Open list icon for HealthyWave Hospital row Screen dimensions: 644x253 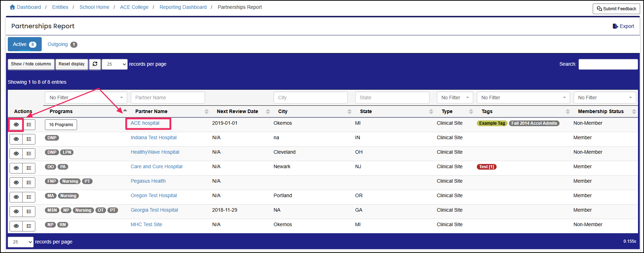(x=29, y=154)
